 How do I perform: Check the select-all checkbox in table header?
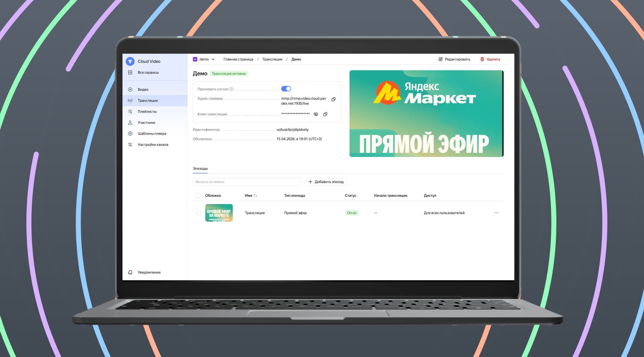pyautogui.click(x=198, y=195)
